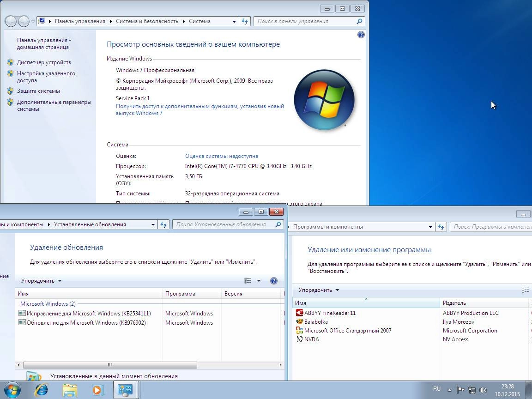Click the get more features Windows 7 link
This screenshot has width=532, height=399.
200,109
